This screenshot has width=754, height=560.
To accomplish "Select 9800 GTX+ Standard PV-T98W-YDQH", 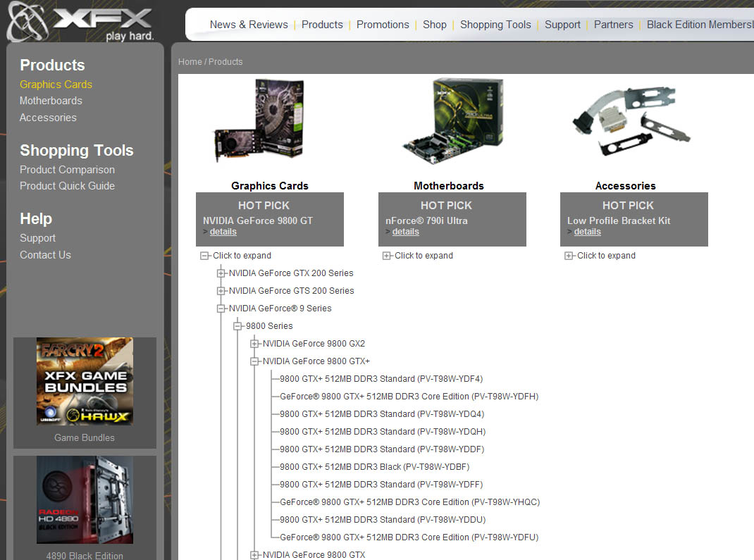I will 383,432.
